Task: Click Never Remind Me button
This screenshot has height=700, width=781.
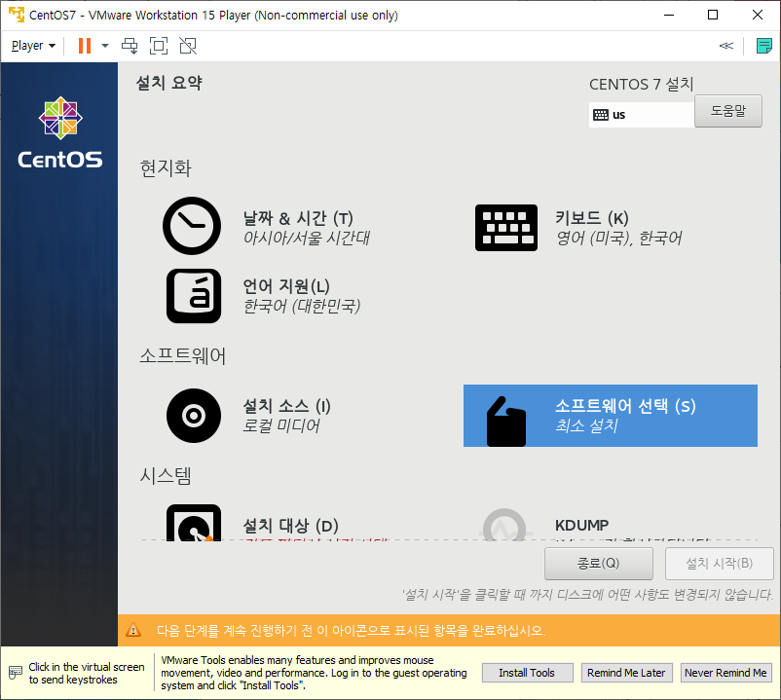Action: pyautogui.click(x=725, y=673)
